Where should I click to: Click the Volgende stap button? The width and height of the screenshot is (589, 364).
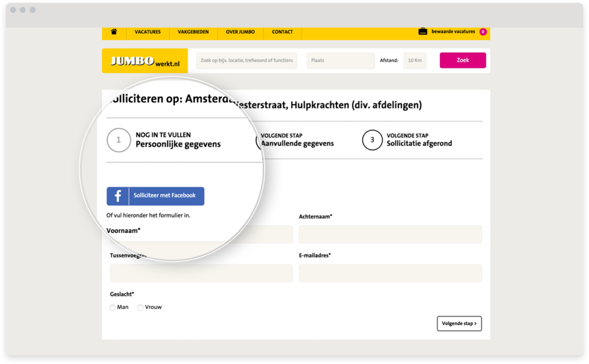460,323
